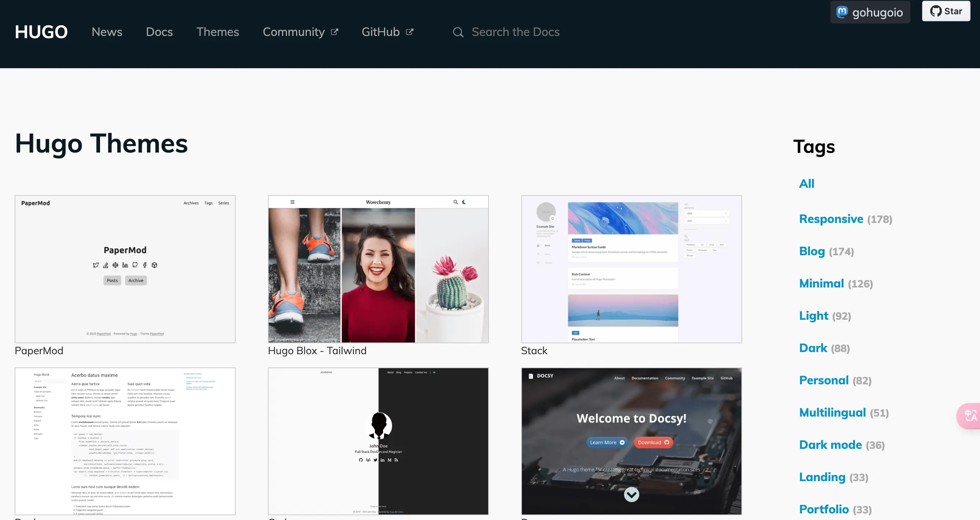Select the All tag filter
This screenshot has height=520, width=980.
(807, 183)
